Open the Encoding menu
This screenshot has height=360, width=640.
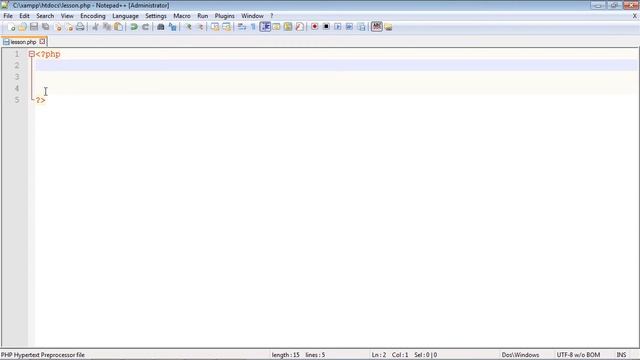(93, 16)
